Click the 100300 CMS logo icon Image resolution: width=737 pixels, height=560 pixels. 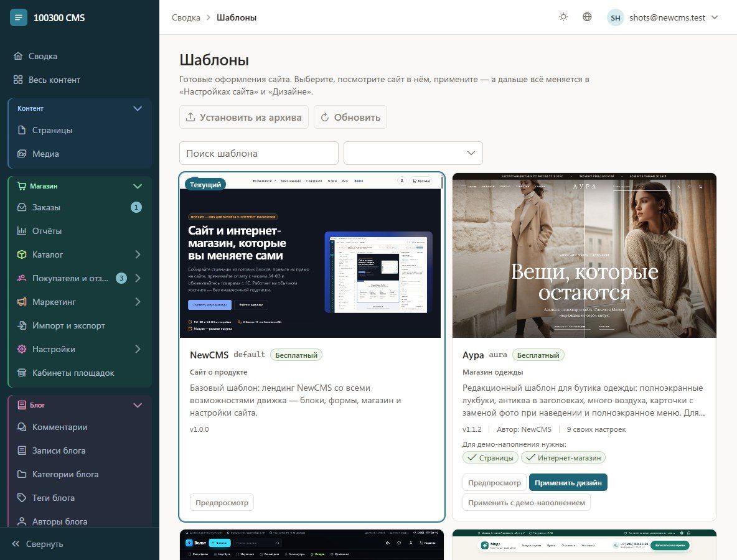coord(18,17)
